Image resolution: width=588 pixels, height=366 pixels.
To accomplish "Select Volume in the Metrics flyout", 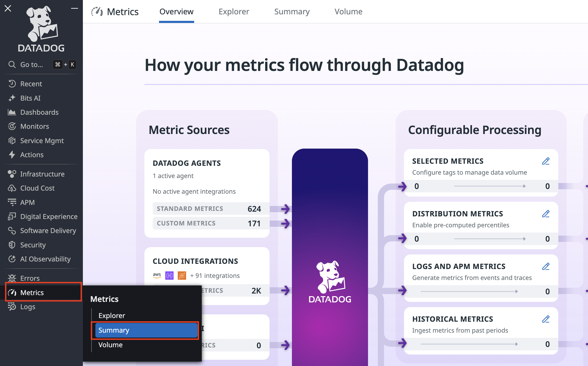I will click(x=111, y=345).
